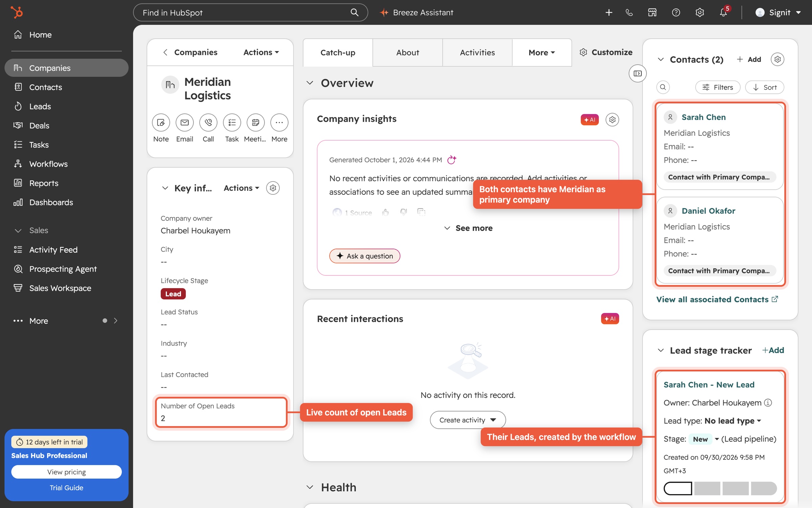Click Customize record layout
The width and height of the screenshot is (812, 508).
pyautogui.click(x=606, y=52)
